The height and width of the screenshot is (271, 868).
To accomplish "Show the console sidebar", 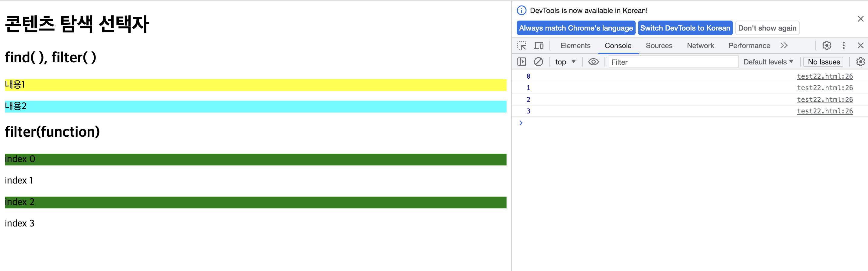I will [x=521, y=62].
